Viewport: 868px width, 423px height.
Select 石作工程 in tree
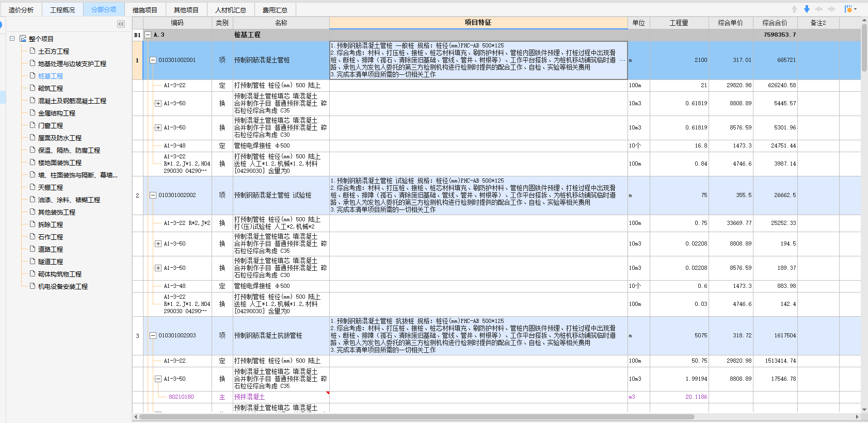point(51,237)
